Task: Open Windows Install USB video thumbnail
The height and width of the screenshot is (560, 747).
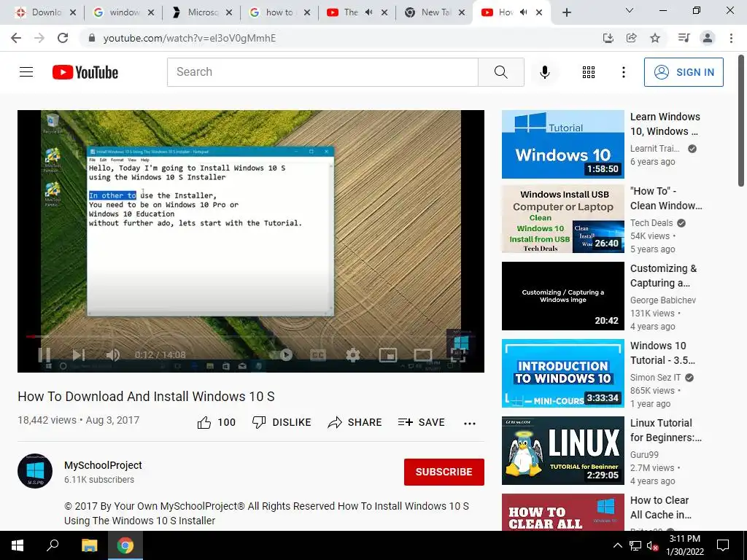Action: point(562,219)
